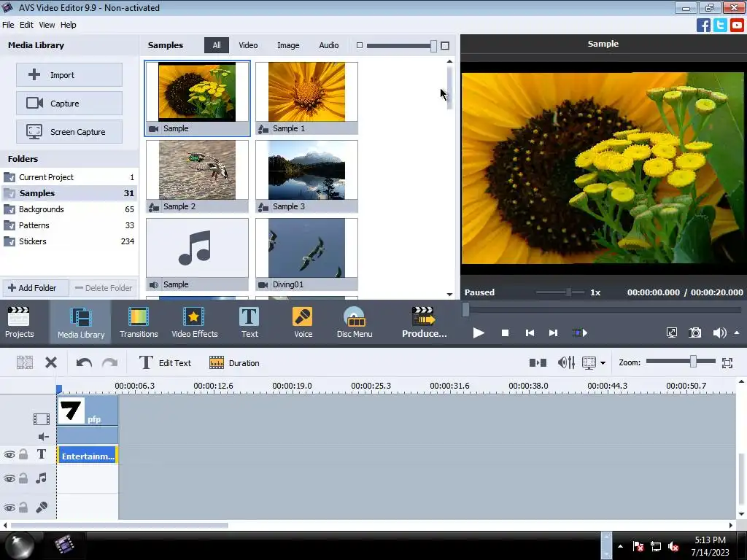Play the preview video
The image size is (747, 560).
[x=479, y=332]
